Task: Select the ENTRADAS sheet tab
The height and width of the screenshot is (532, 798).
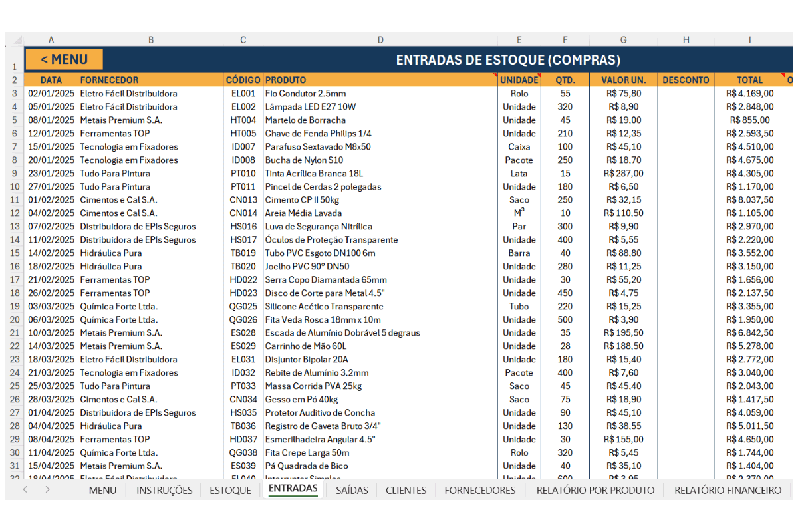Action: click(x=293, y=489)
